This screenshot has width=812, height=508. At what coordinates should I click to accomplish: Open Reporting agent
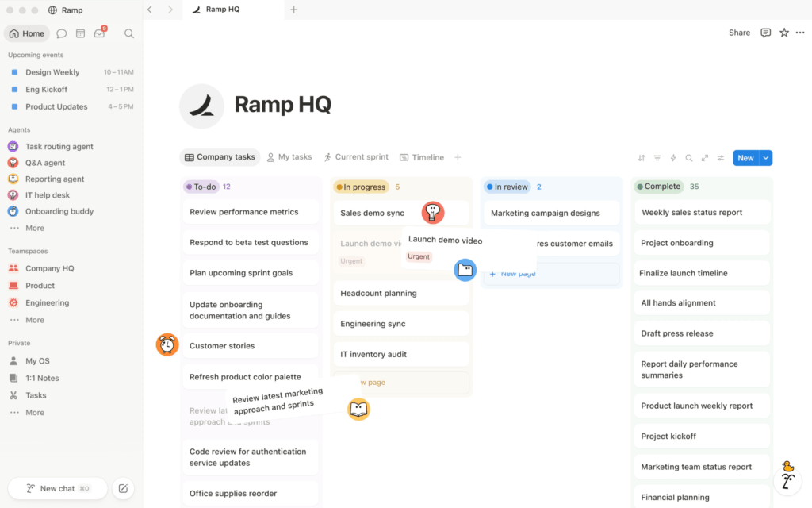[x=55, y=179]
